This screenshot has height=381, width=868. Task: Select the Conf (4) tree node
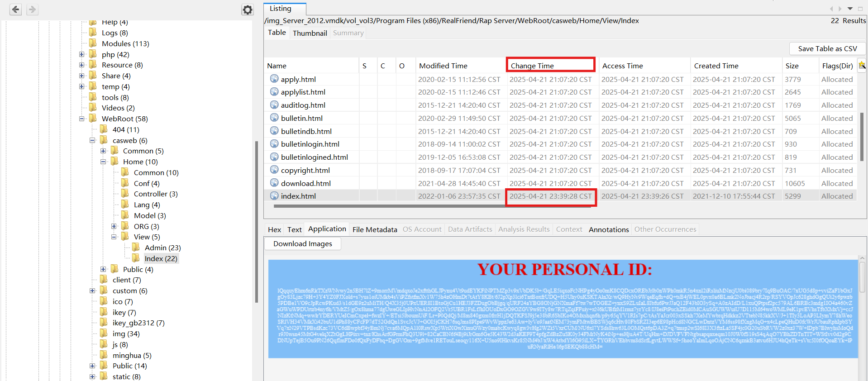click(x=147, y=183)
